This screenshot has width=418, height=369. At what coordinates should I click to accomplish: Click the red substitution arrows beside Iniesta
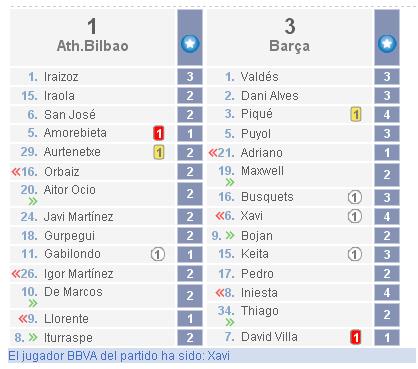click(x=220, y=293)
